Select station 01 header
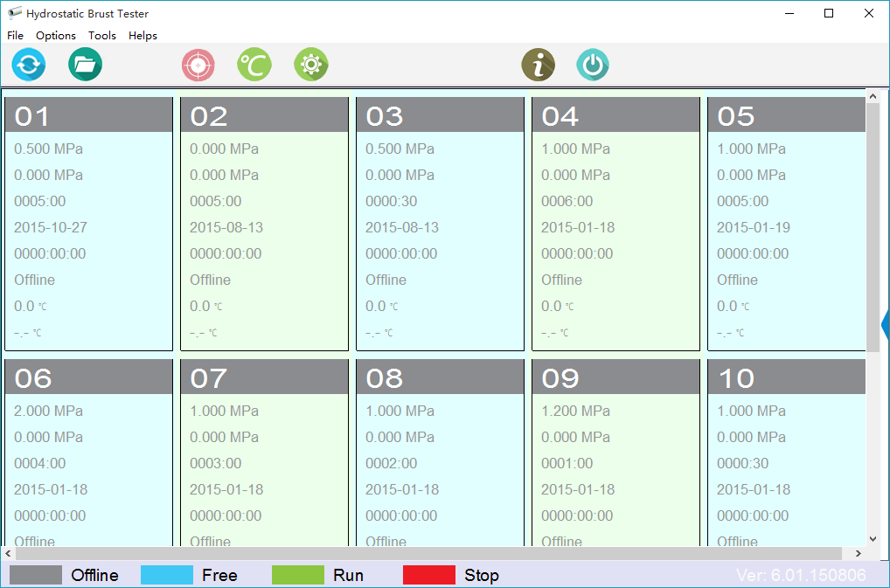 point(89,115)
